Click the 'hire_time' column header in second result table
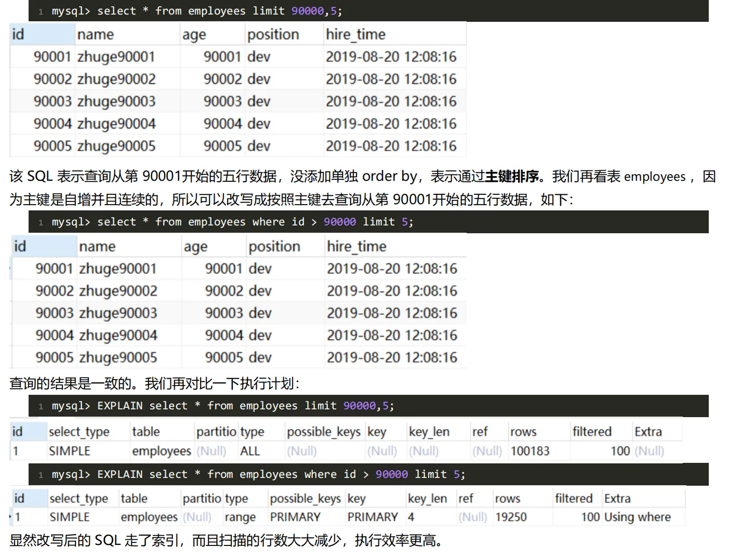 point(395,246)
